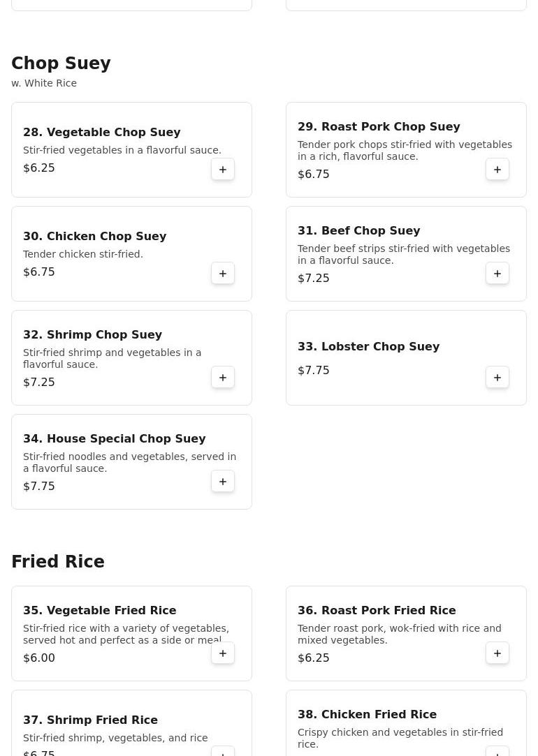Open 34. House Special Chop Suey details
538x756 pixels.
coord(115,439)
